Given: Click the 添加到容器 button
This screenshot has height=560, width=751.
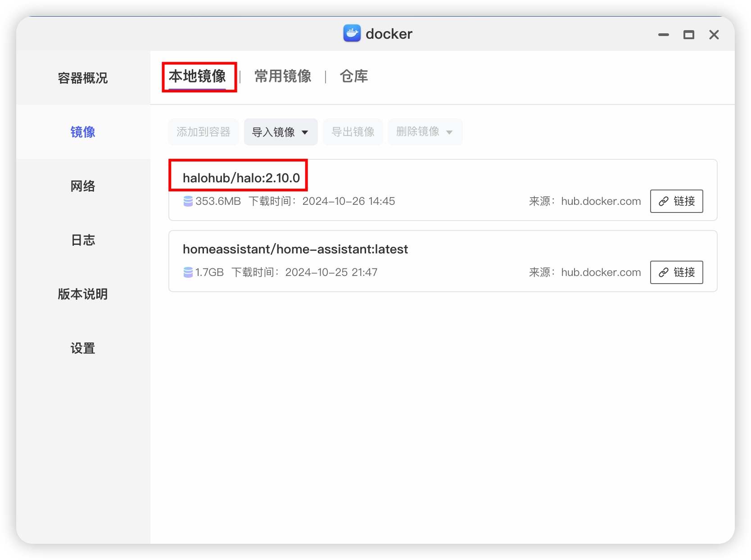Looking at the screenshot, I should 204,132.
